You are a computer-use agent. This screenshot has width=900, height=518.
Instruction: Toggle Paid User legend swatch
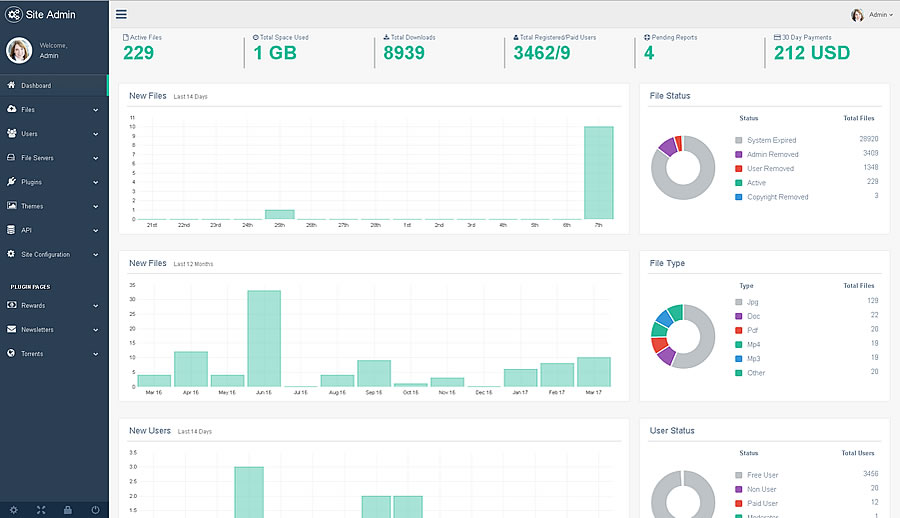click(x=739, y=504)
